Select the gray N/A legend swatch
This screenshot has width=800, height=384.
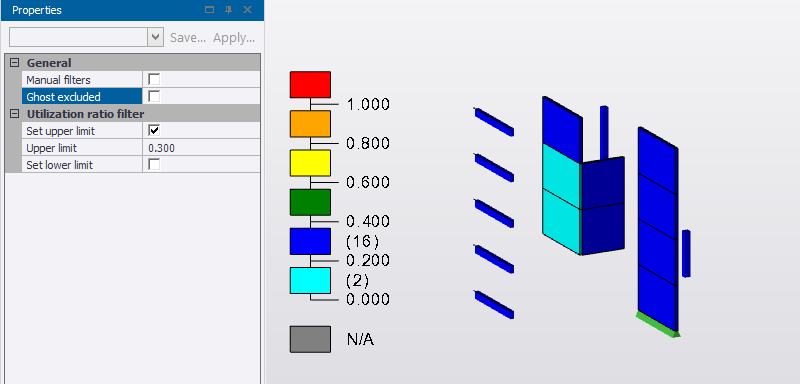(x=310, y=339)
